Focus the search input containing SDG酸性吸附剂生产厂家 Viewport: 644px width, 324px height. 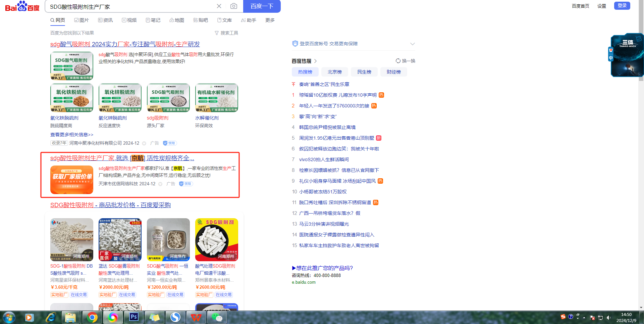tap(131, 6)
